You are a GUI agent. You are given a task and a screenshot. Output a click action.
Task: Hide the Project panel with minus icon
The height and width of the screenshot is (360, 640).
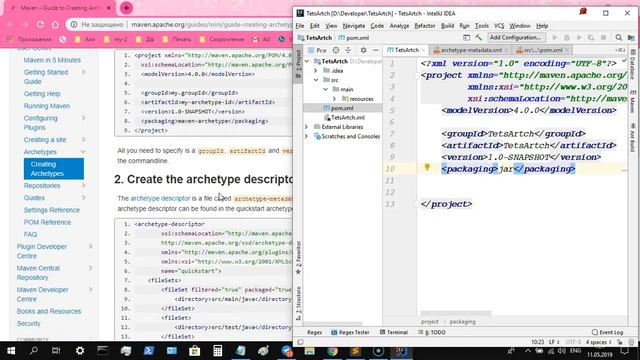coord(376,50)
